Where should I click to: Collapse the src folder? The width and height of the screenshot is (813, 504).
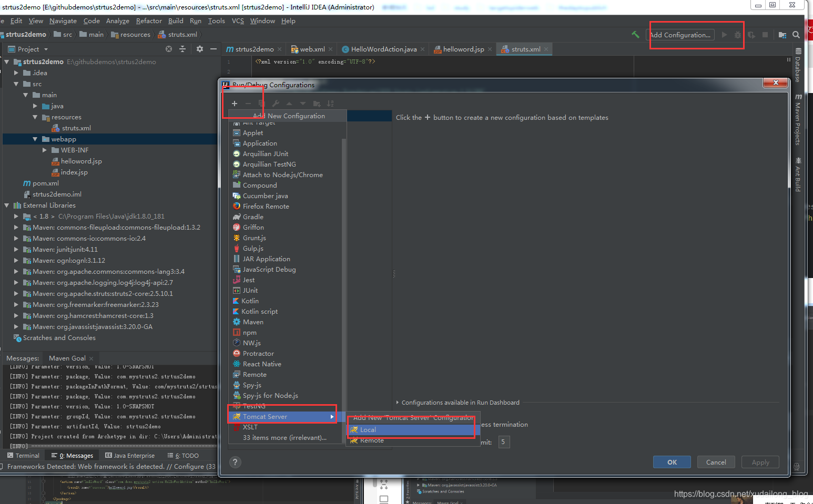16,84
